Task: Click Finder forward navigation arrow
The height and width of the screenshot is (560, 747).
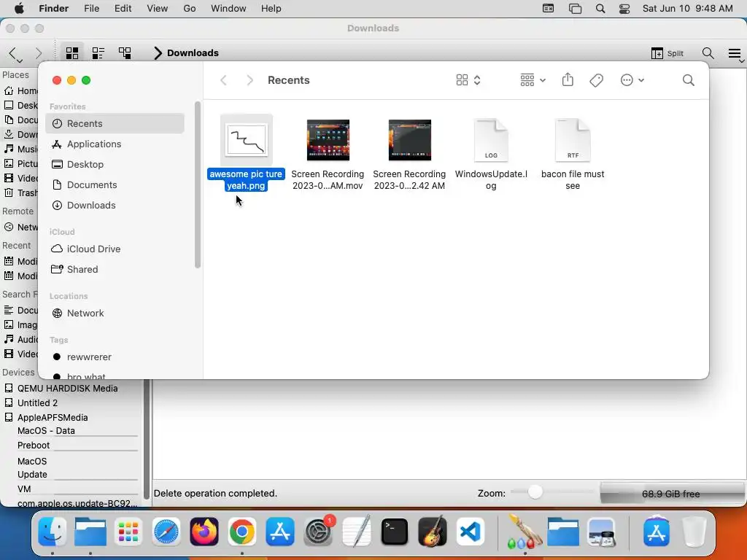Action: pyautogui.click(x=249, y=80)
